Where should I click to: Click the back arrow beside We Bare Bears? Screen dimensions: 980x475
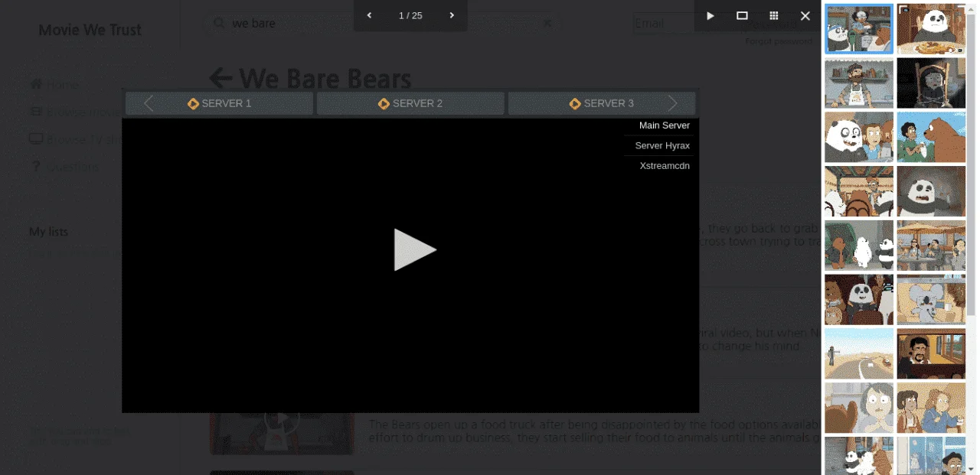(x=220, y=77)
